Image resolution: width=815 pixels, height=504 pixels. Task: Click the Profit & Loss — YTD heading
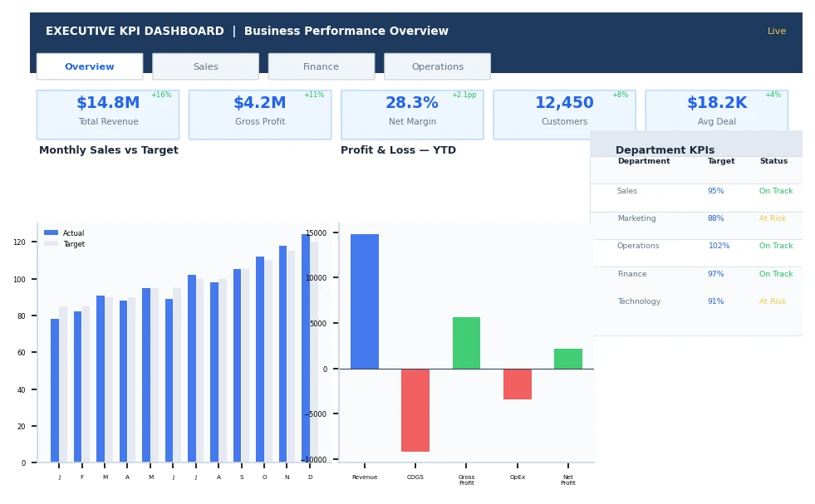pos(398,150)
